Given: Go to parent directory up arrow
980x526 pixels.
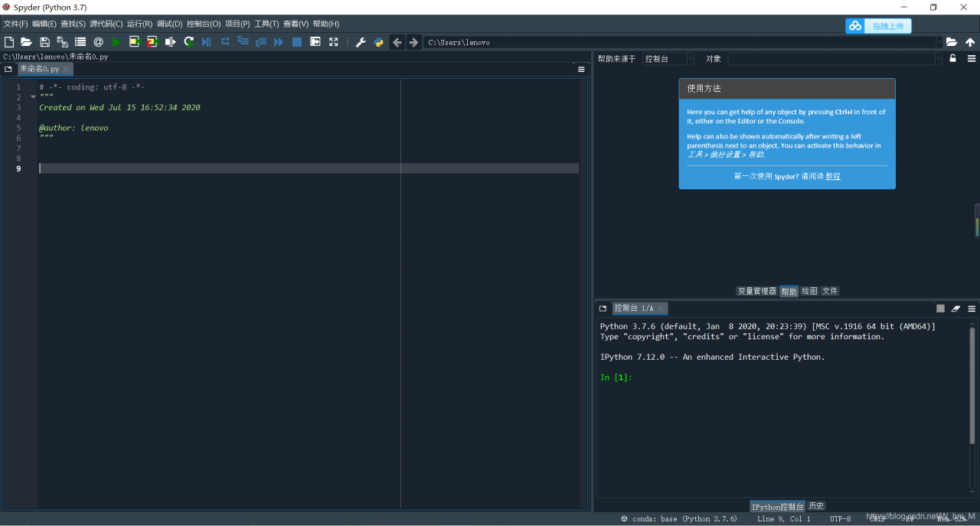Looking at the screenshot, I should (x=970, y=42).
